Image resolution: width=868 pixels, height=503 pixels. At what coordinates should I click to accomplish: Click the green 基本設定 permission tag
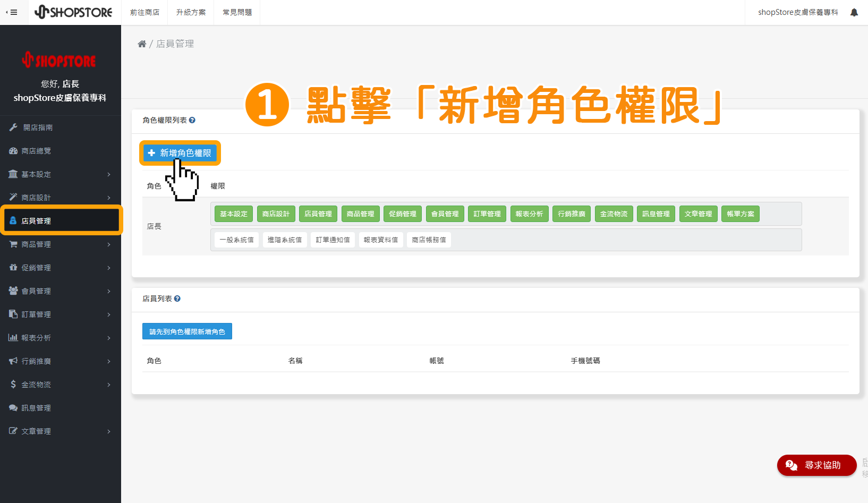coord(234,214)
